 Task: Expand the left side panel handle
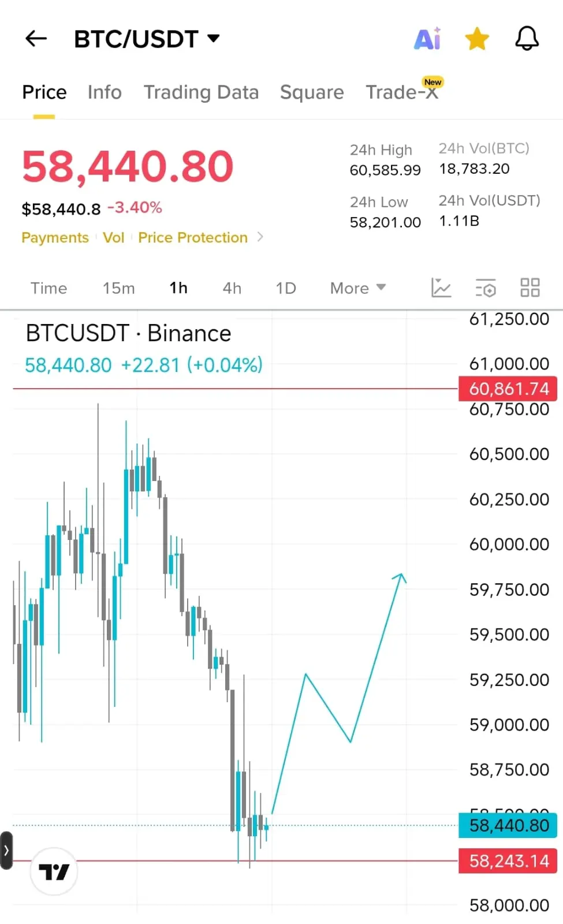click(x=6, y=850)
